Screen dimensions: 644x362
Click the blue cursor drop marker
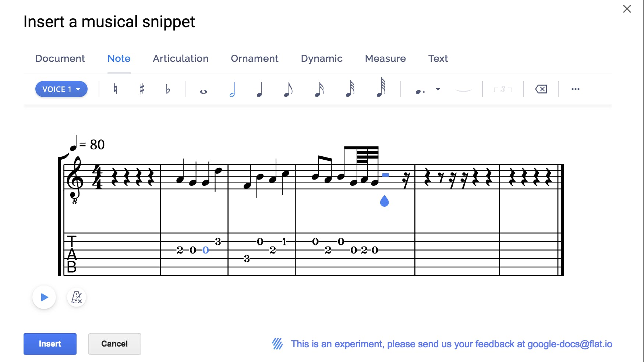click(385, 201)
